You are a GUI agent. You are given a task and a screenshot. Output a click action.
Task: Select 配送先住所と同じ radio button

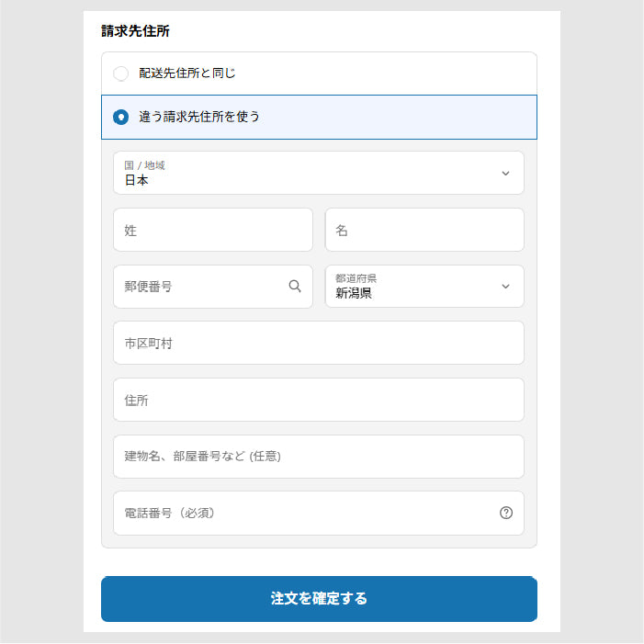[120, 73]
